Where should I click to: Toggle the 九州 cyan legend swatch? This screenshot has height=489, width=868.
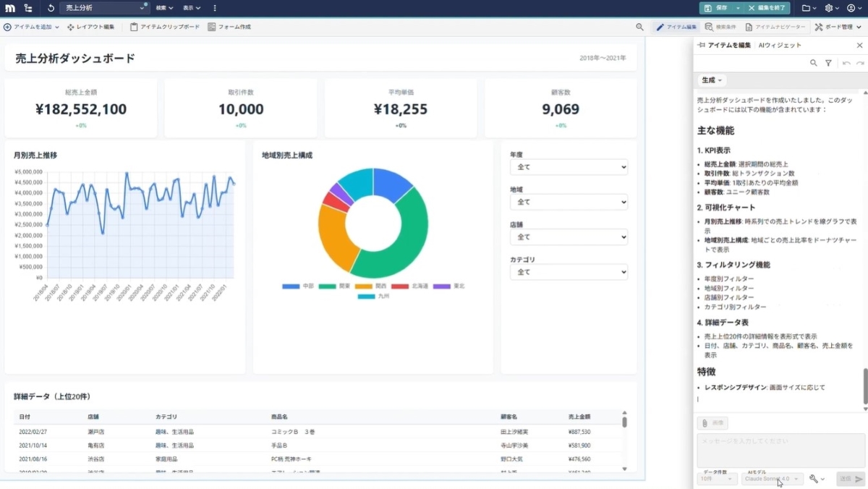(x=367, y=296)
